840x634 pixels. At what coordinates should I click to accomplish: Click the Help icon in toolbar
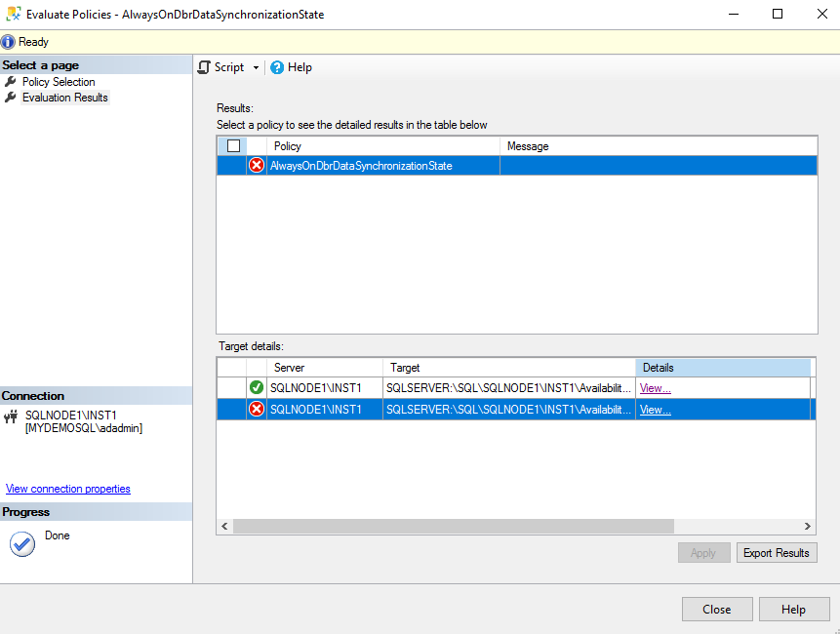point(277,67)
